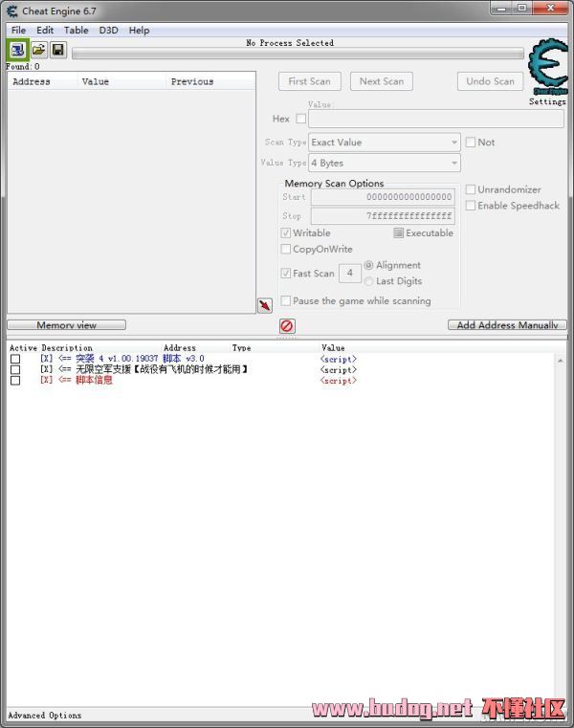
Task: Open the Help menu
Action: [139, 31]
